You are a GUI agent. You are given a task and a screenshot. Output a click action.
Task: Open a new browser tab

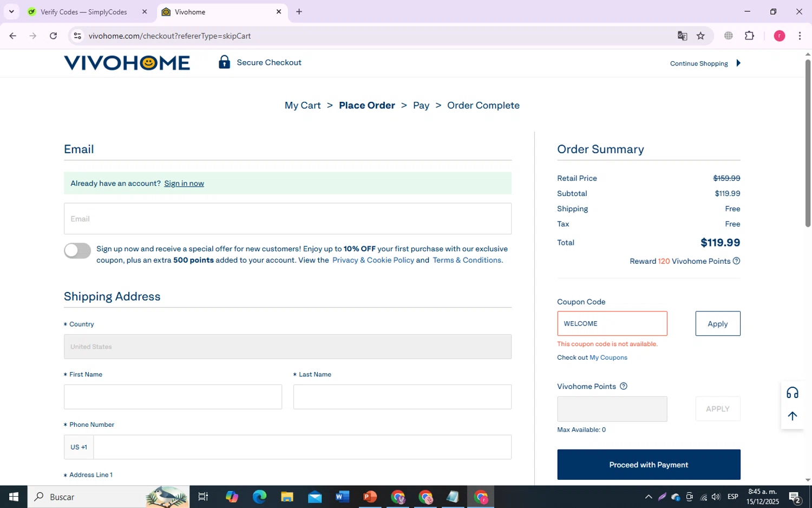click(299, 11)
